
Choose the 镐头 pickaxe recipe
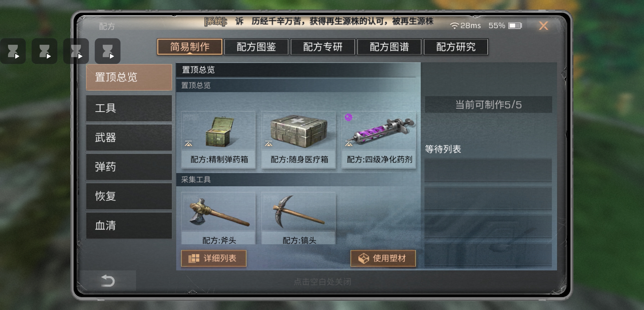[298, 218]
